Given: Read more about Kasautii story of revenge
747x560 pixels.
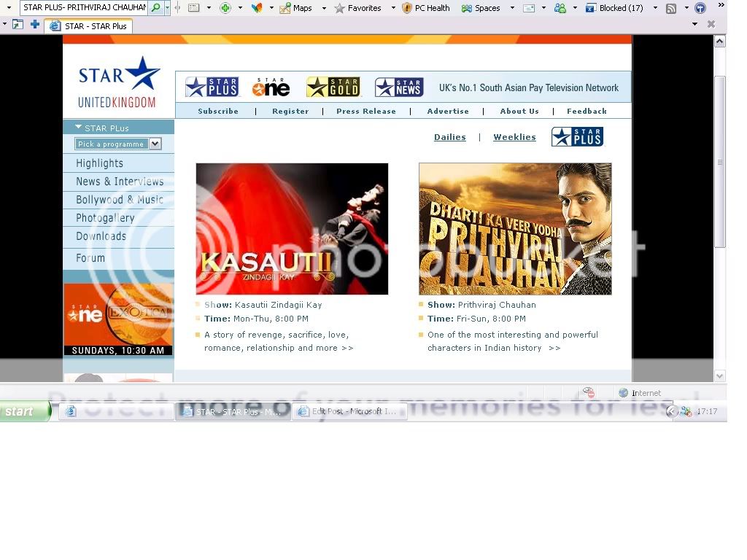Looking at the screenshot, I should point(279,341).
